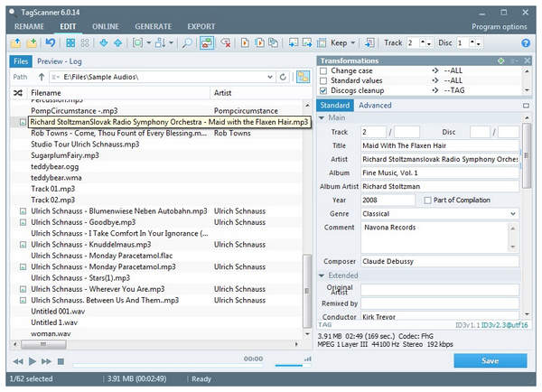Enable Change case transformation checkbox
Viewport: 542px width, 392px height.
click(x=323, y=70)
